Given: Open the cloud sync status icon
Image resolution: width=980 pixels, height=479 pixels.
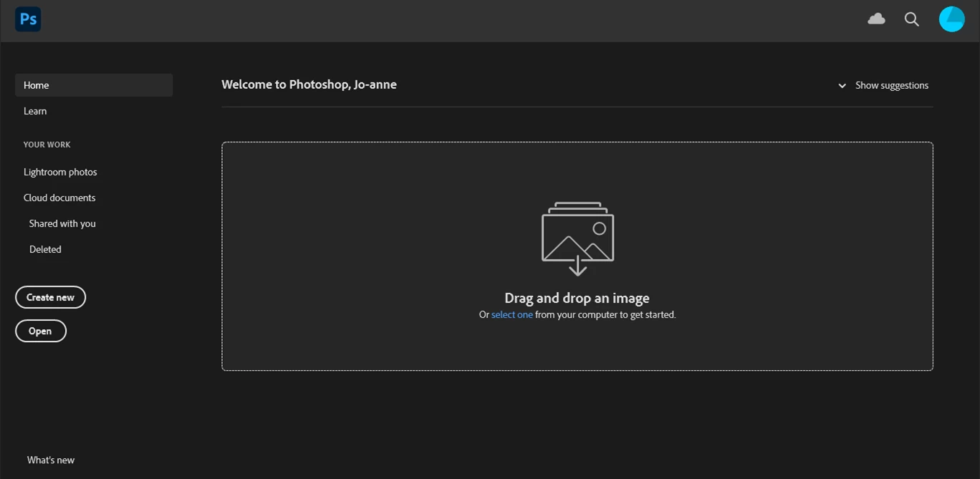Looking at the screenshot, I should [x=876, y=19].
